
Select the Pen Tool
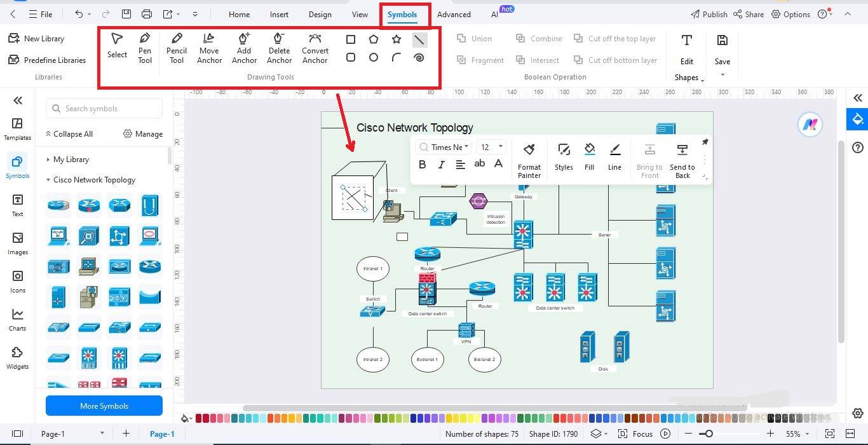click(145, 48)
